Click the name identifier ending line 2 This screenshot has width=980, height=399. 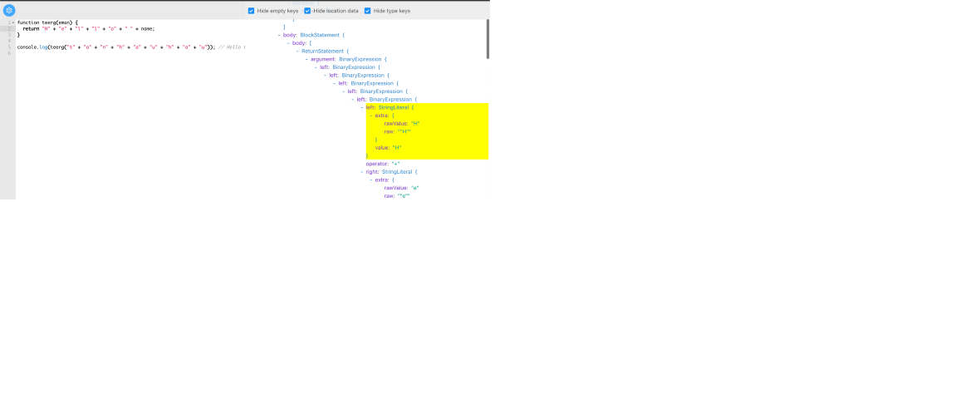coord(147,29)
